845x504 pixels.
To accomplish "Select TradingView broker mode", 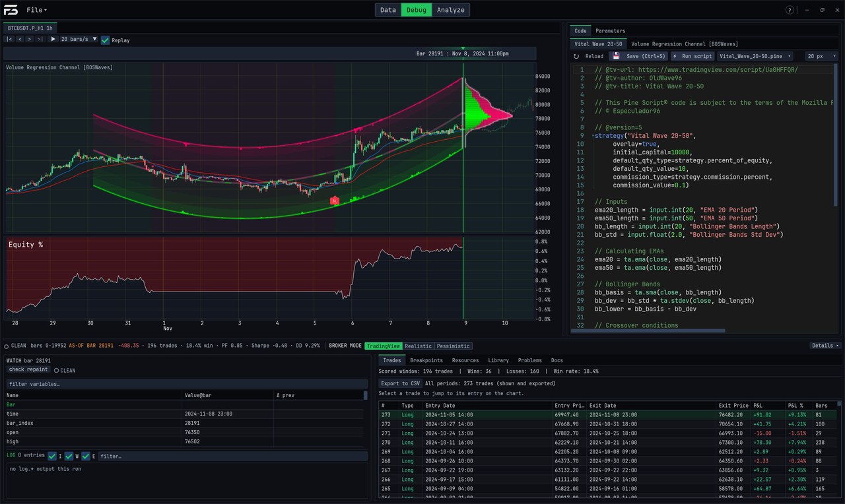I will tap(383, 346).
